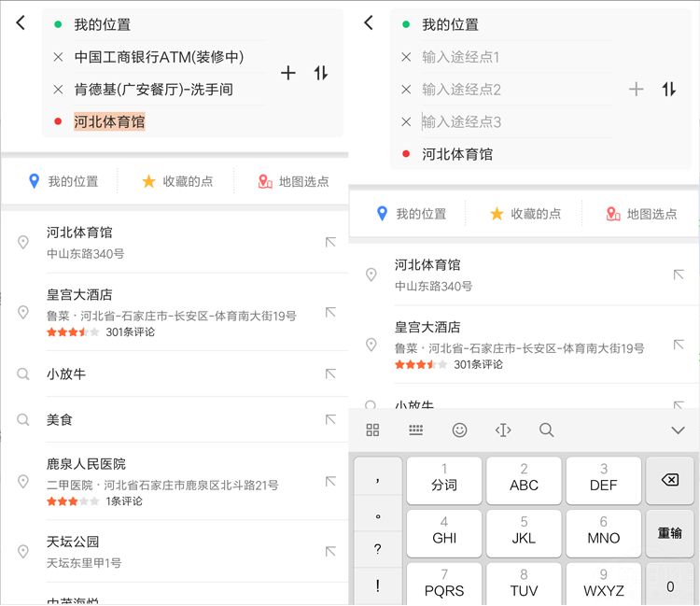
Task: Open the emoji panel on keyboard
Action: [x=459, y=430]
